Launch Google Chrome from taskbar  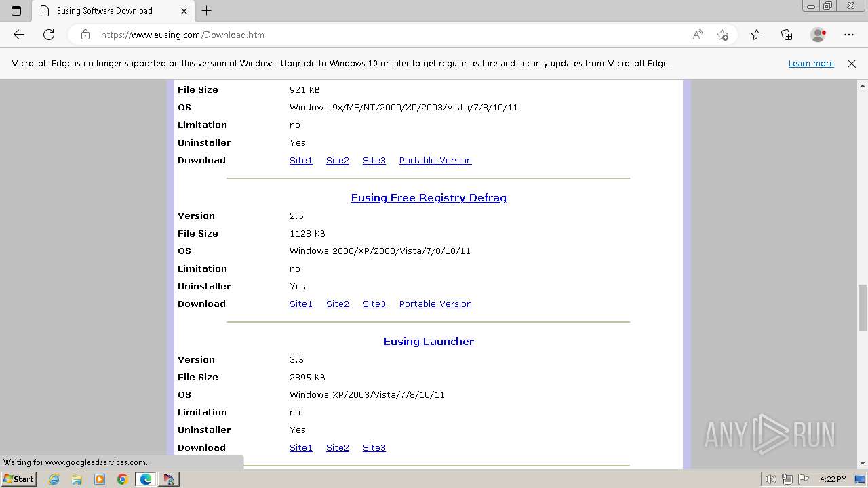point(123,479)
